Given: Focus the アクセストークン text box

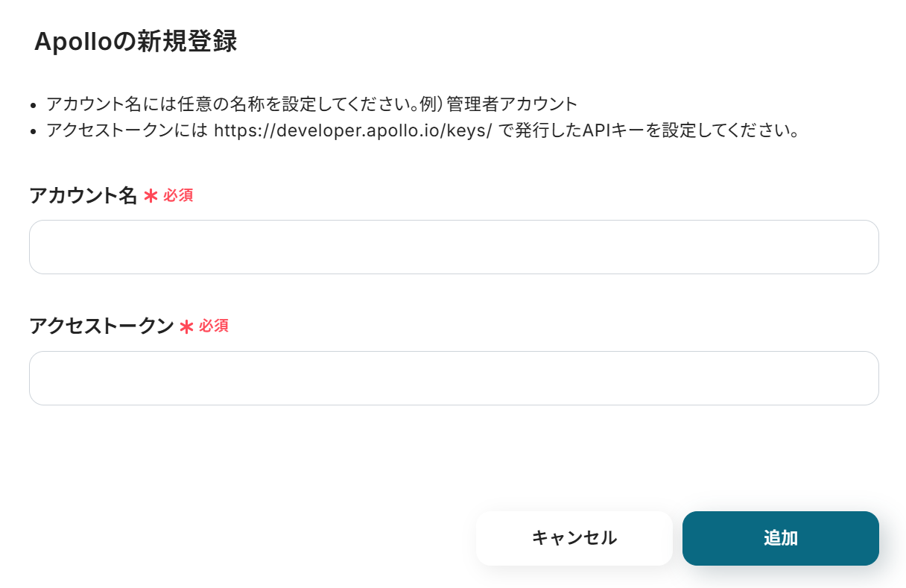Looking at the screenshot, I should click(453, 378).
